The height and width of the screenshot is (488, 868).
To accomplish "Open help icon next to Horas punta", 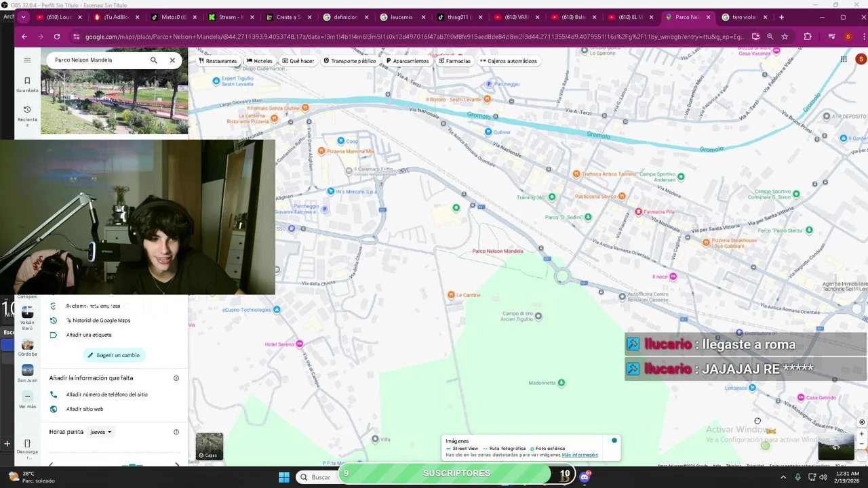I will pos(176,432).
